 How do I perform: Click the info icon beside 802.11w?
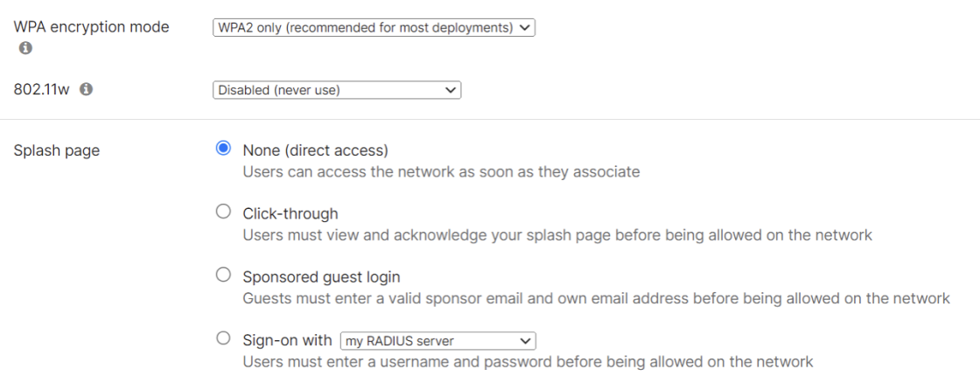87,89
